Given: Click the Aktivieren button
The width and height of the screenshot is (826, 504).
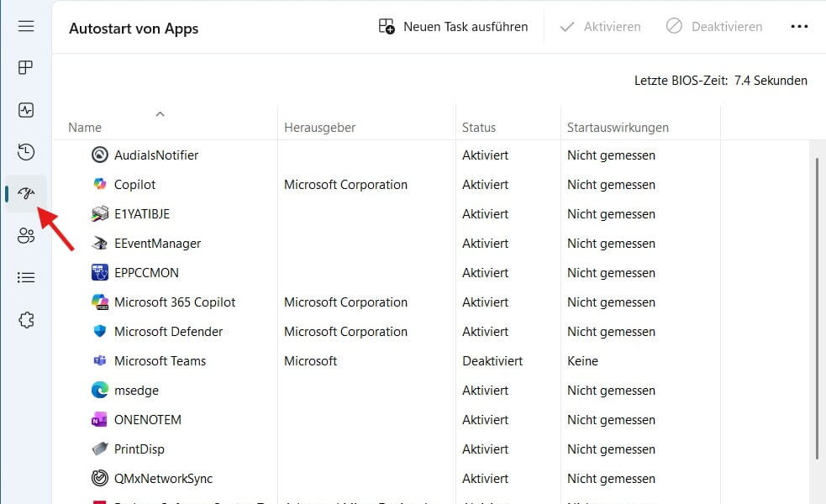Looking at the screenshot, I should click(600, 26).
